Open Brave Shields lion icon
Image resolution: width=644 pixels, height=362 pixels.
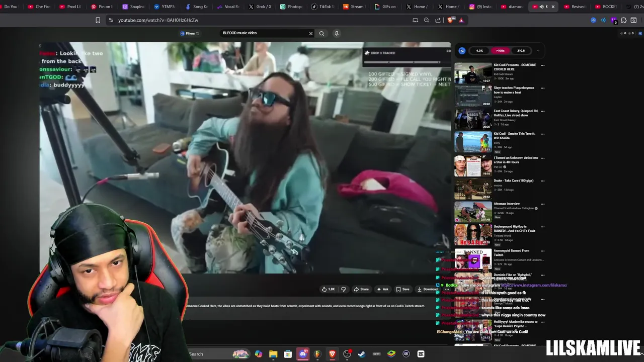click(x=450, y=20)
